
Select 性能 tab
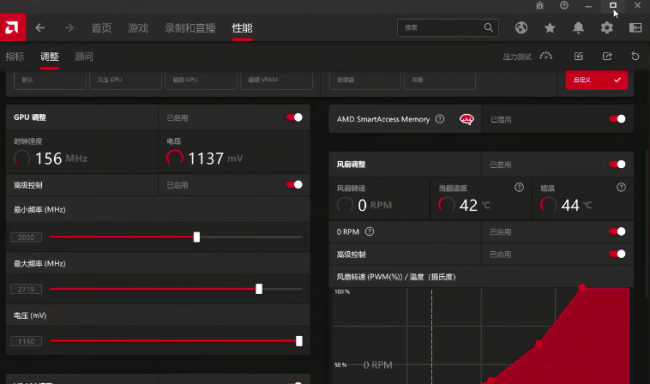tap(242, 28)
